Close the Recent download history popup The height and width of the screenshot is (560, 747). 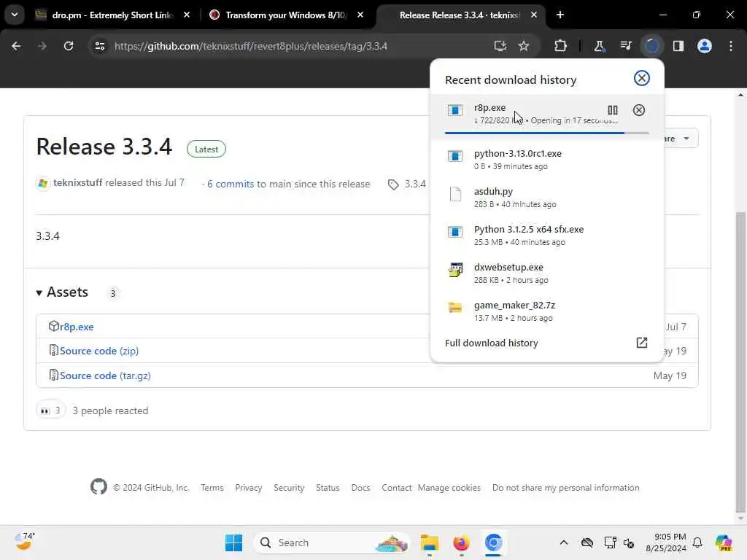(641, 78)
